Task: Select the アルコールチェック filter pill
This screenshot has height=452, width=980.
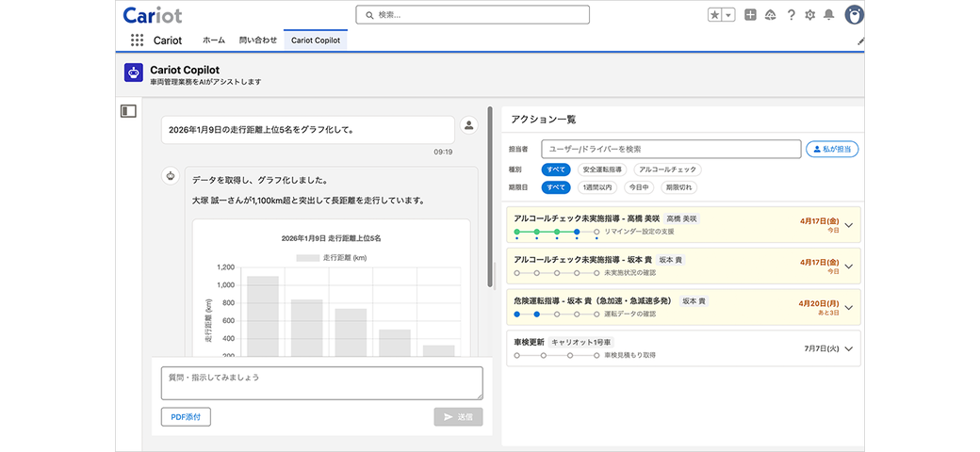Action: pyautogui.click(x=667, y=169)
